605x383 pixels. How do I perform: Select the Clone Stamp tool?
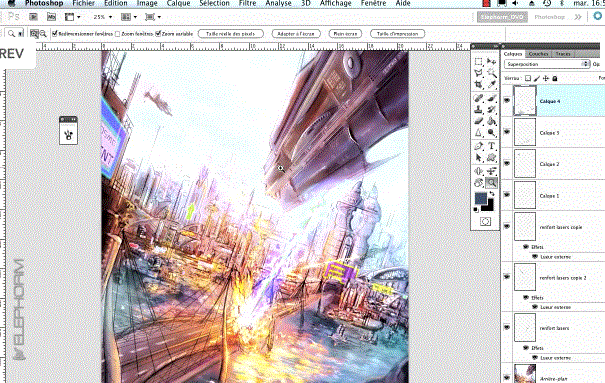(x=479, y=110)
